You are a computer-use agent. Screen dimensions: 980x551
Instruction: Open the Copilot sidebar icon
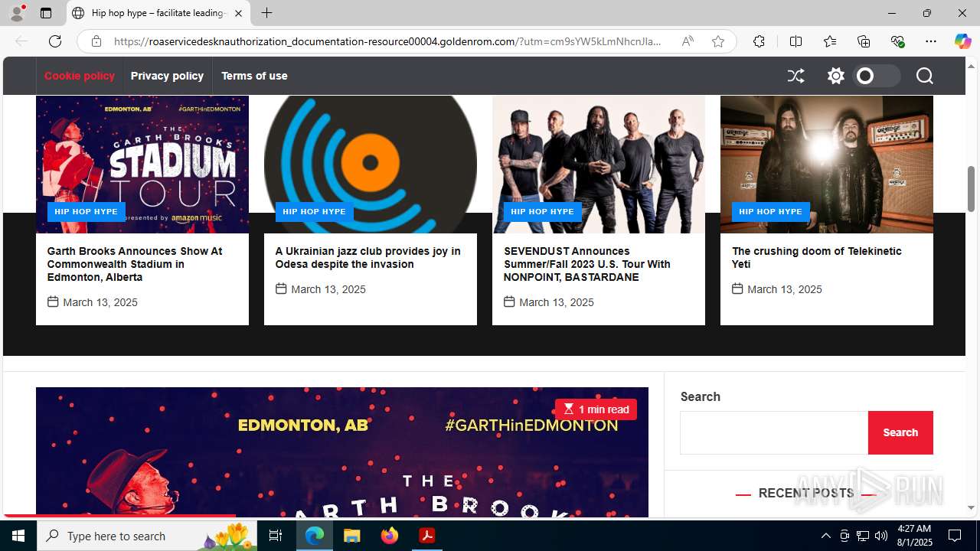[962, 41]
